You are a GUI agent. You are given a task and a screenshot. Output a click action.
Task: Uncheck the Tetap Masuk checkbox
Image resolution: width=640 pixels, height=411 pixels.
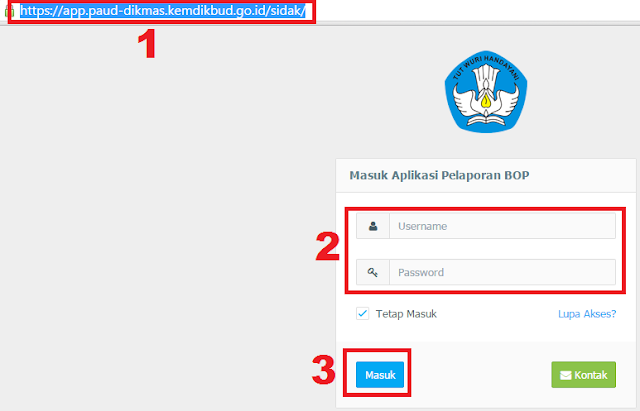point(362,314)
